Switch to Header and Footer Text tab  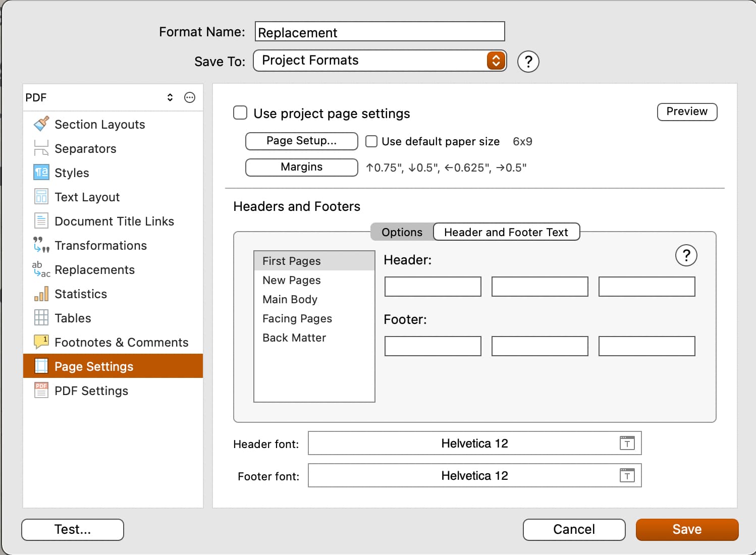coord(506,232)
